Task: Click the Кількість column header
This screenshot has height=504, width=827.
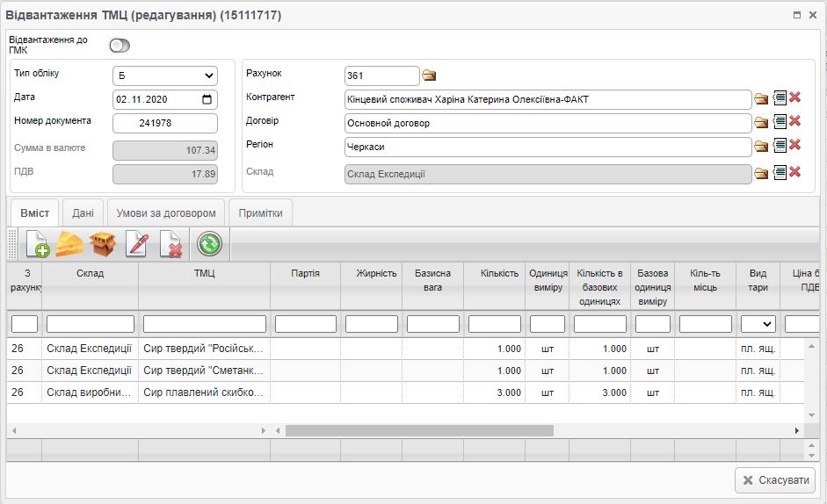Action: [494, 286]
